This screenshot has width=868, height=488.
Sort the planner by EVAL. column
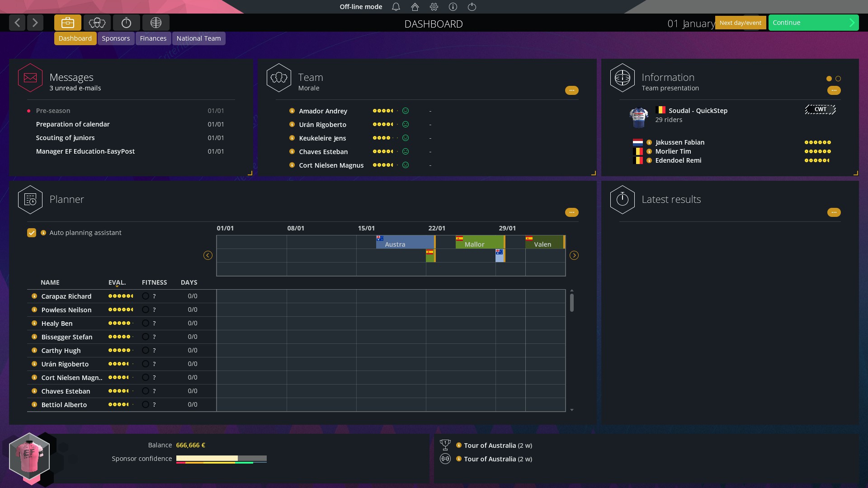tap(117, 282)
